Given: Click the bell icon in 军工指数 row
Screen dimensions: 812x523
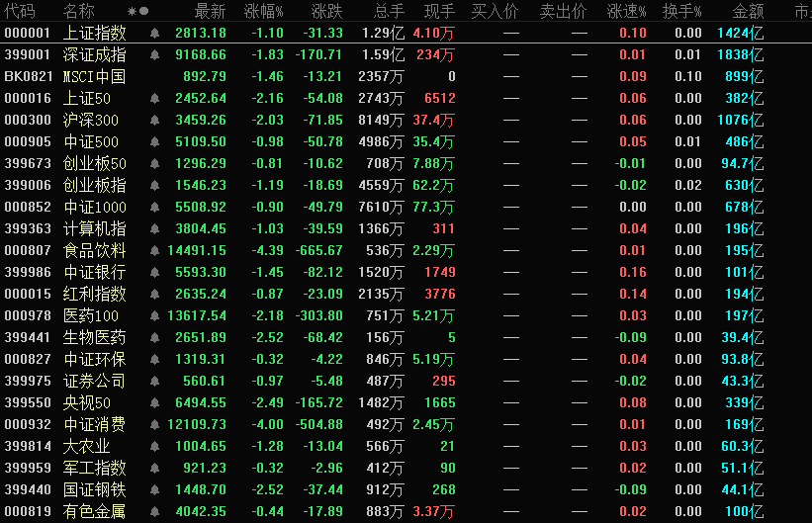Looking at the screenshot, I should coord(154,468).
